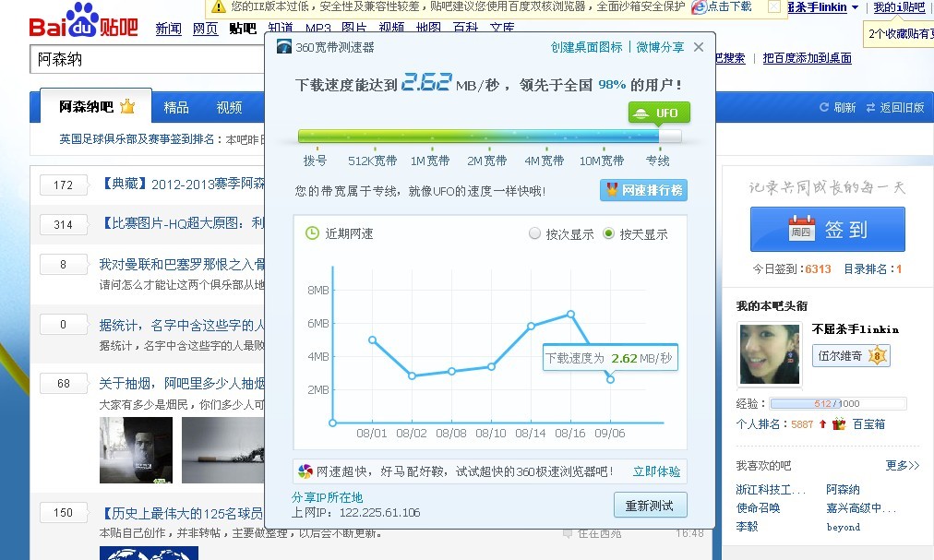The height and width of the screenshot is (560, 934).
Task: Open 浙江科技工... liked bar link
Action: pyautogui.click(x=771, y=490)
